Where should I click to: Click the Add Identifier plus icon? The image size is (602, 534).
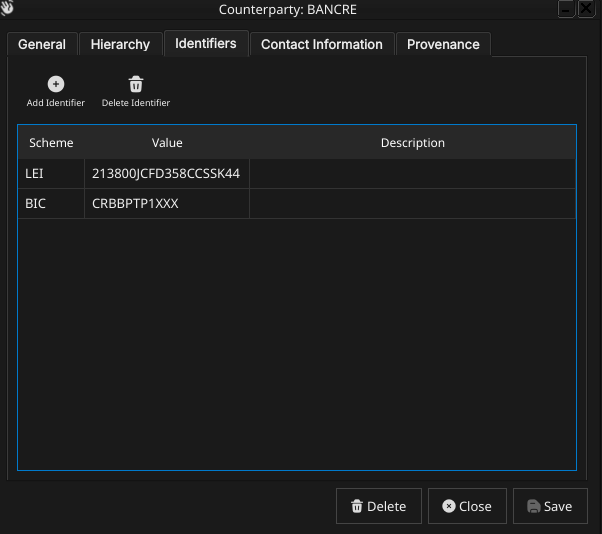56,84
